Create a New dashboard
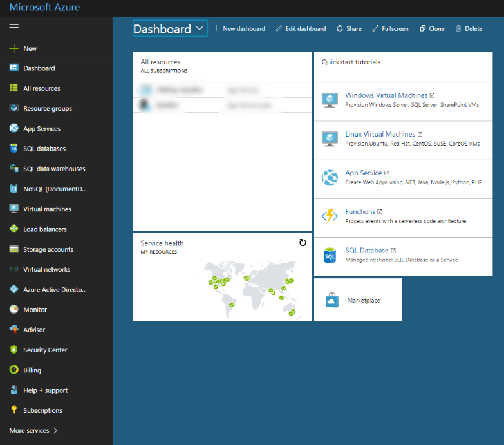 pos(239,28)
